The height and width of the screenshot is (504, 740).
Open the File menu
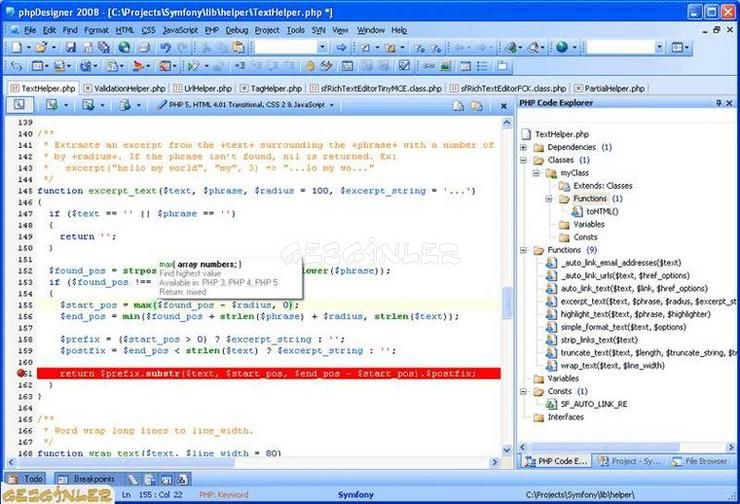(30, 30)
